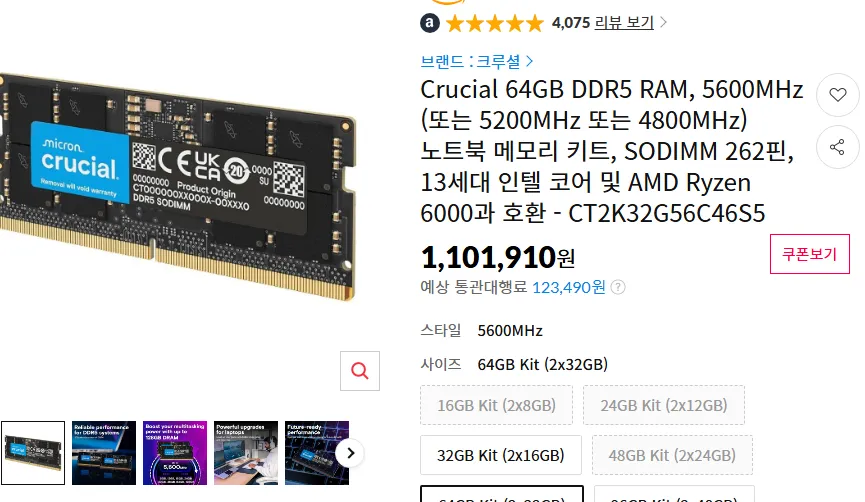Click customs fee amount 123,490원
This screenshot has width=865, height=502.
(x=569, y=287)
